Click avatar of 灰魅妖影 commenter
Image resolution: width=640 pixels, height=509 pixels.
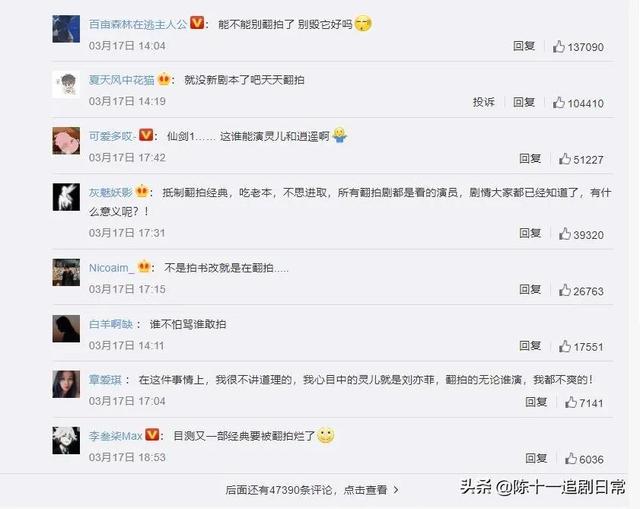[x=66, y=197]
